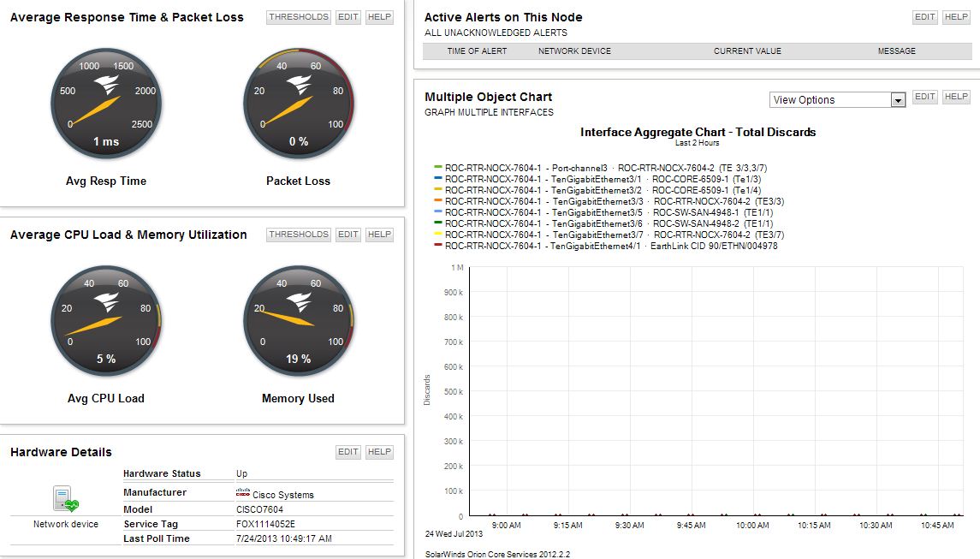Click the Cisco Systems manufacturer logo

242,493
